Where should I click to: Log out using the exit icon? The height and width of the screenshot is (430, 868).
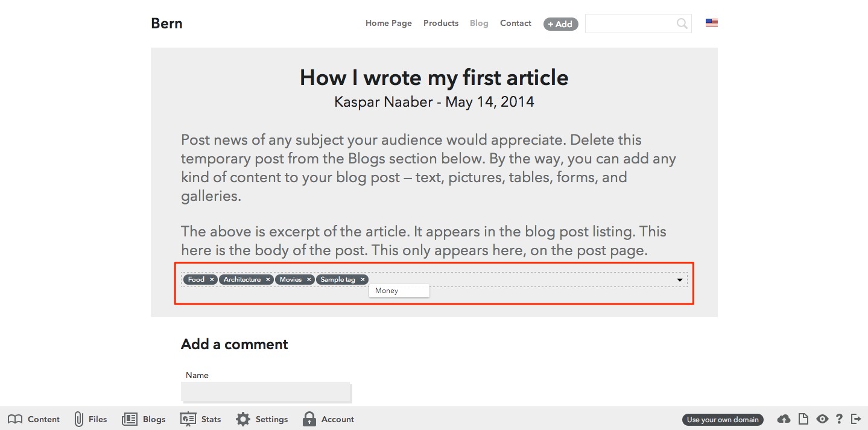856,419
